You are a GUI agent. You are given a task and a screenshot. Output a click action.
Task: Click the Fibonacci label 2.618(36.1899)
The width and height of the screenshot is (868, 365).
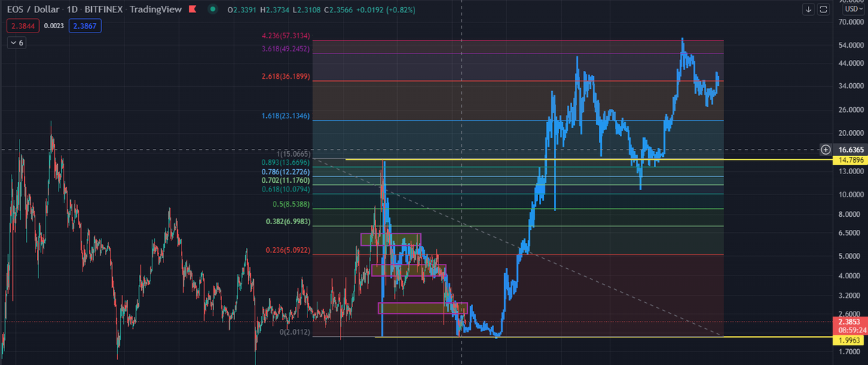tap(286, 77)
